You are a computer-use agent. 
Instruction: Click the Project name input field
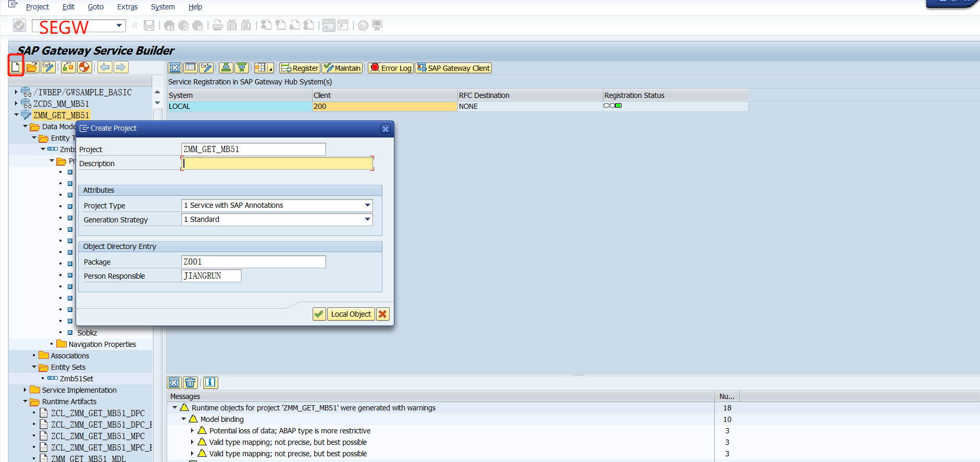coord(254,149)
